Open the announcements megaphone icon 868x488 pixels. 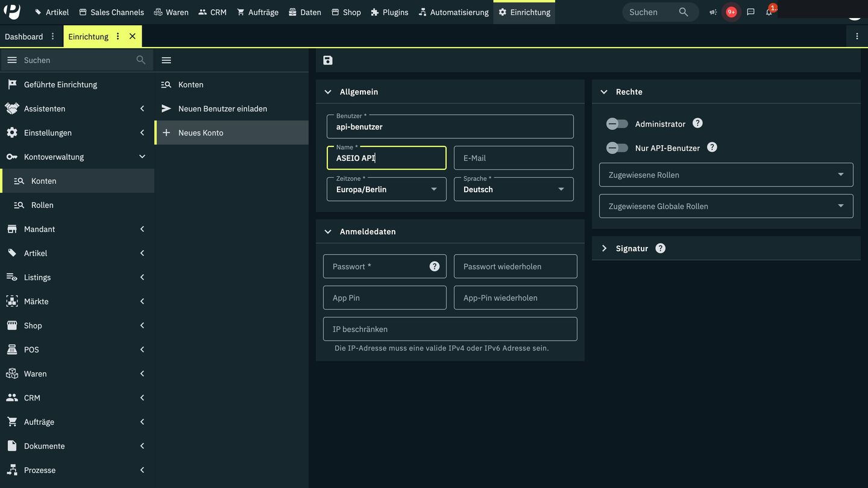pyautogui.click(x=713, y=12)
